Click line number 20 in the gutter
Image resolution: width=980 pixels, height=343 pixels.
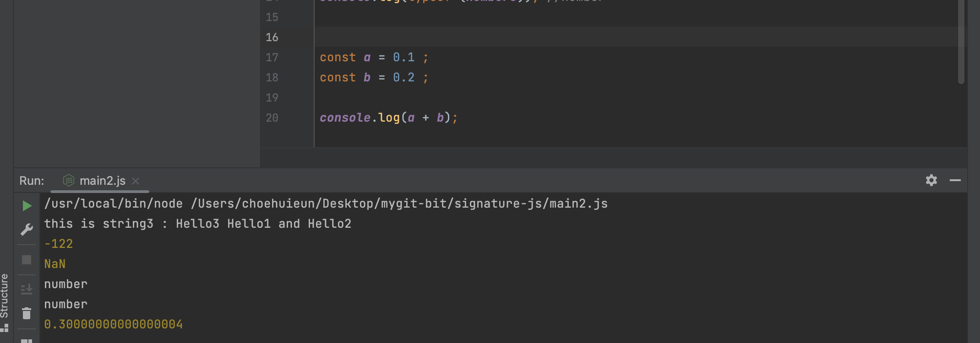[x=272, y=118]
